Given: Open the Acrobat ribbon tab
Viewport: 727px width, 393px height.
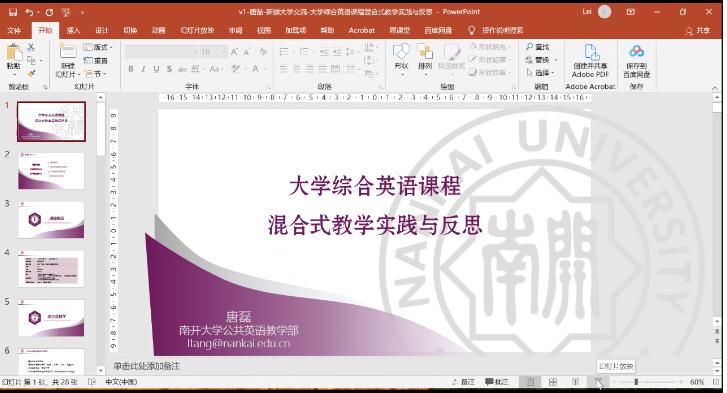Looking at the screenshot, I should pyautogui.click(x=361, y=30).
